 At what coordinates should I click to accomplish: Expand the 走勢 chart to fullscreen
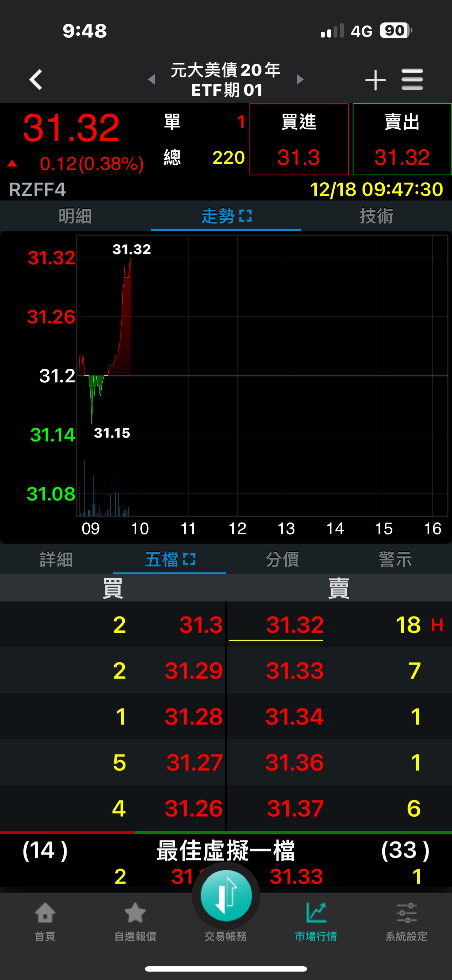[x=245, y=216]
